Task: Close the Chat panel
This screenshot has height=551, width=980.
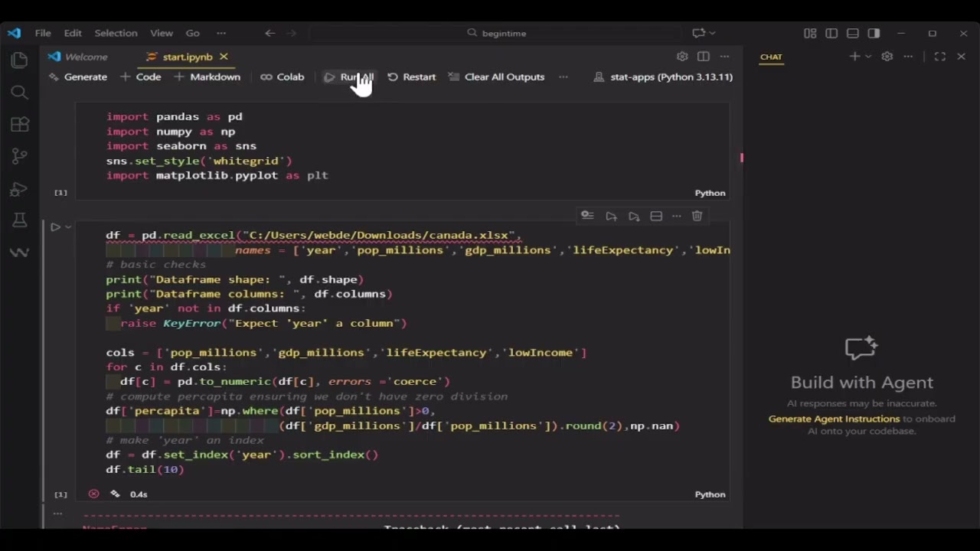Action: pos(962,57)
